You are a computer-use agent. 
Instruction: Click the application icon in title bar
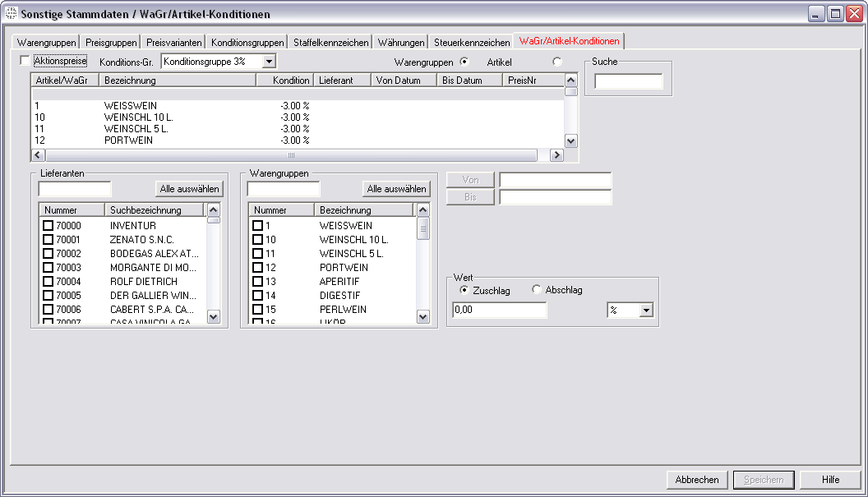[11, 14]
